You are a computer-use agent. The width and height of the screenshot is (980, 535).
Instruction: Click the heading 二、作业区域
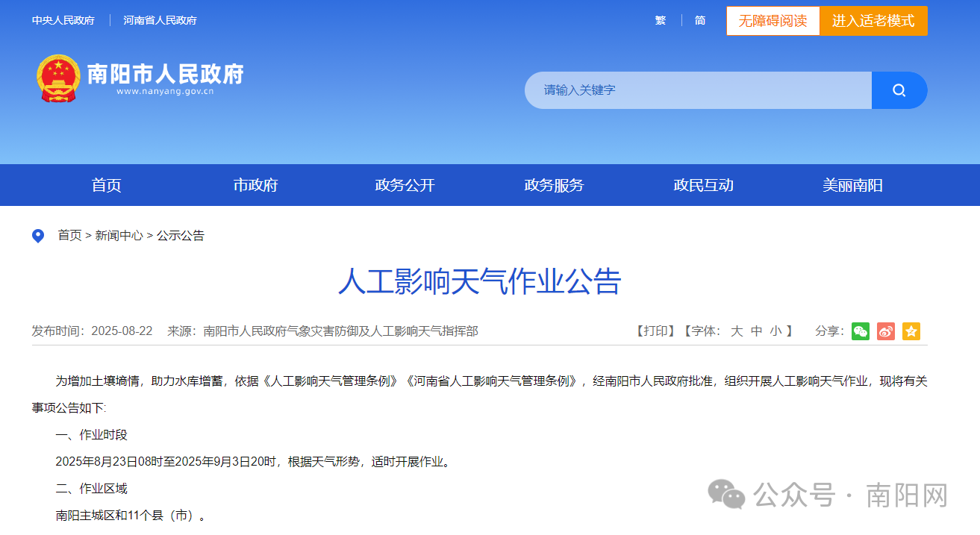[x=92, y=489]
